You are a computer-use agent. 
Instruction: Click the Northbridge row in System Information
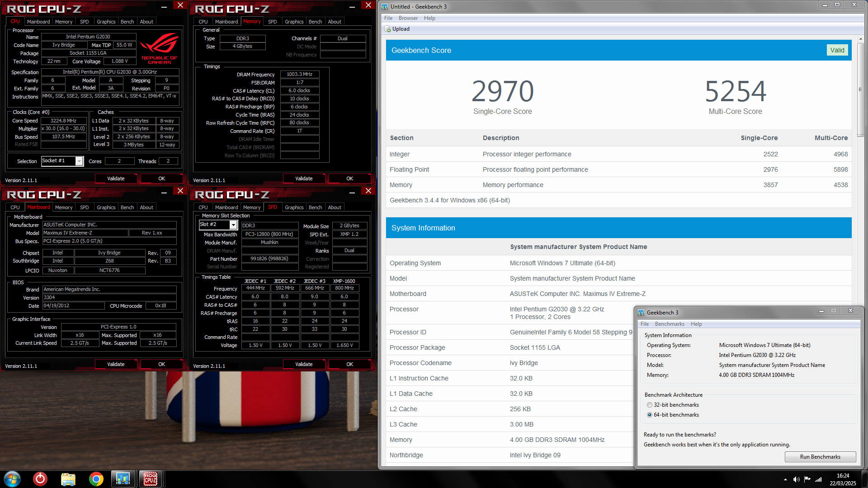tap(510, 455)
